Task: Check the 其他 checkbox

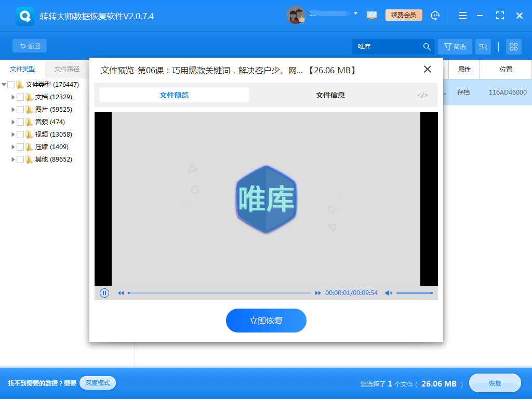Action: click(x=20, y=159)
